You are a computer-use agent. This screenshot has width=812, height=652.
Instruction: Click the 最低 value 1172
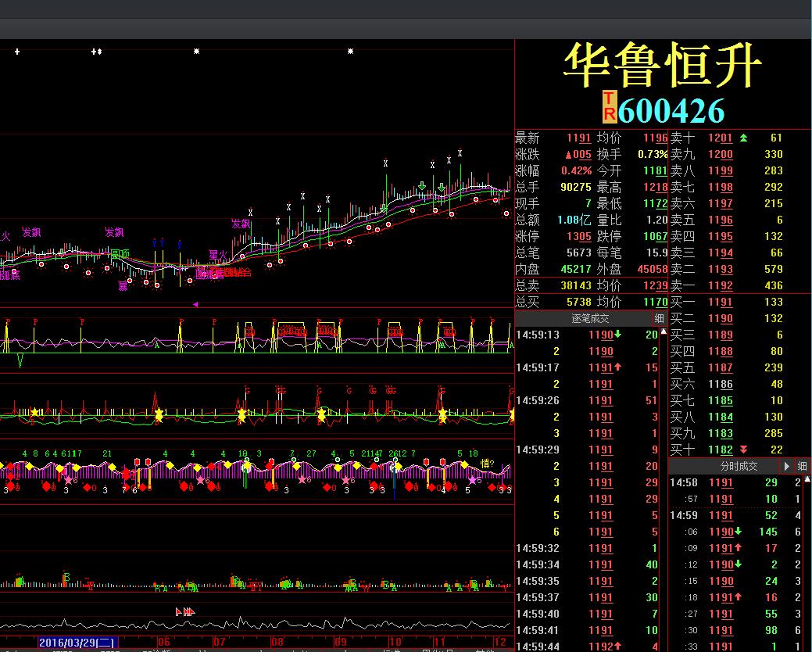click(656, 203)
